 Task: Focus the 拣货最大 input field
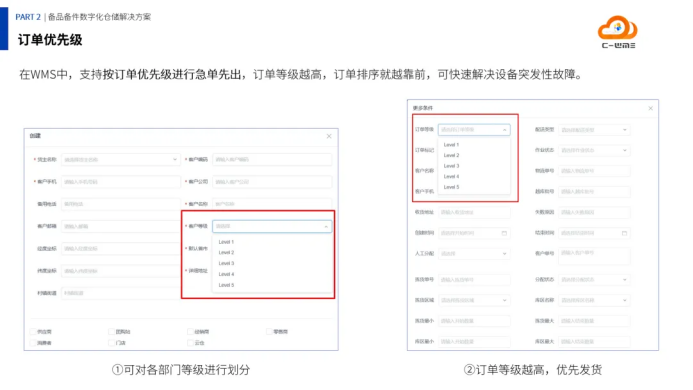pos(594,321)
